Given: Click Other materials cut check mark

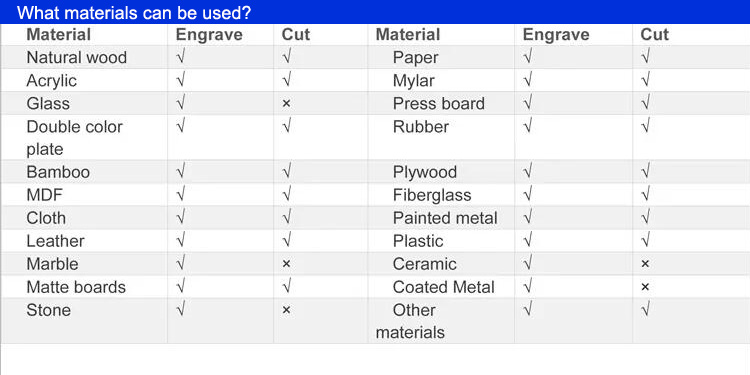Looking at the screenshot, I should point(645,310).
